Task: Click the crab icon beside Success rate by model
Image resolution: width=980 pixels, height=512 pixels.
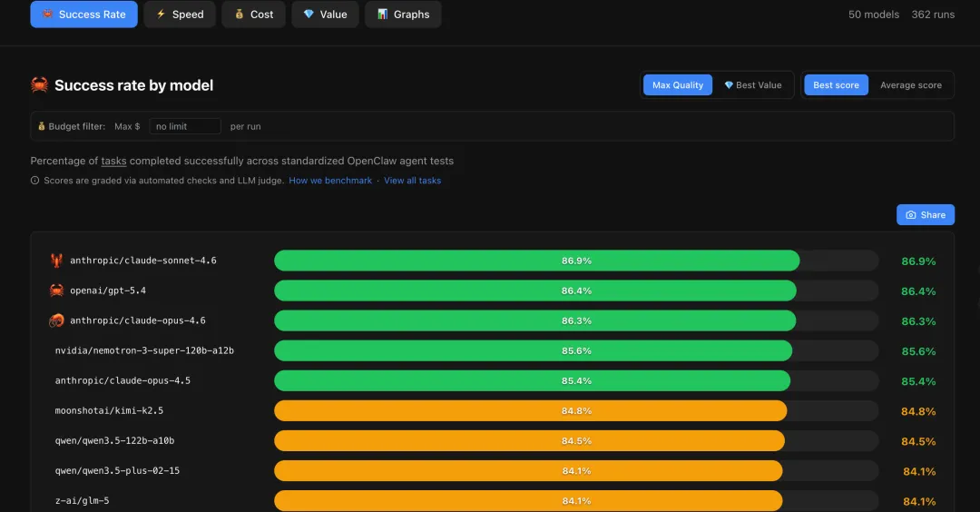Action: click(x=39, y=84)
